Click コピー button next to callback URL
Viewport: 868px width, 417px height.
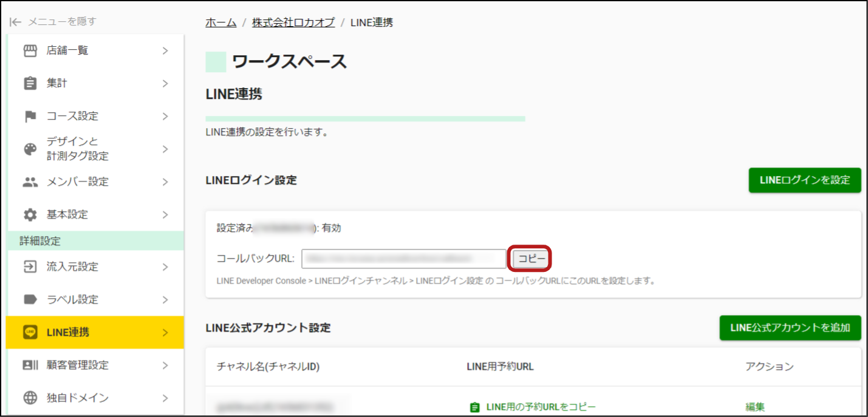[x=531, y=259]
